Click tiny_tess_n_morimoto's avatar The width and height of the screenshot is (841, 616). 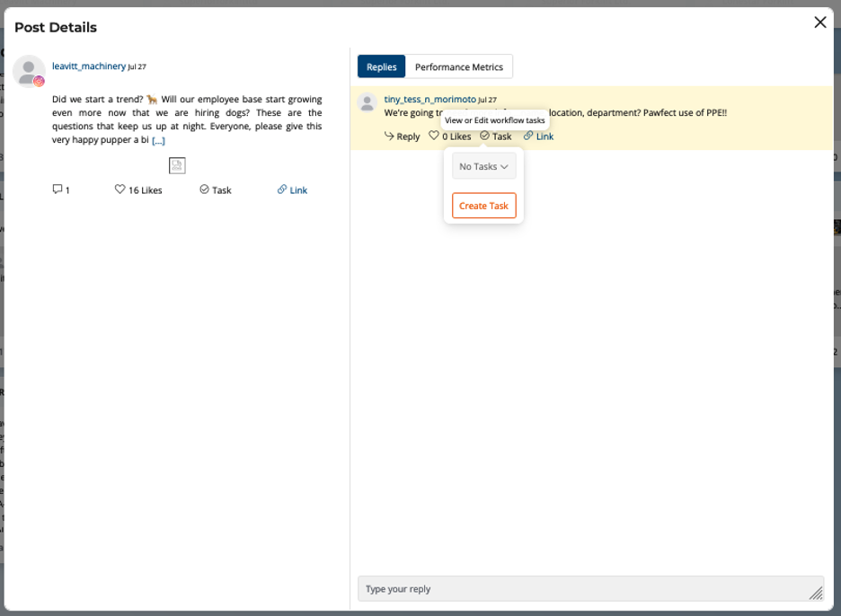[367, 102]
